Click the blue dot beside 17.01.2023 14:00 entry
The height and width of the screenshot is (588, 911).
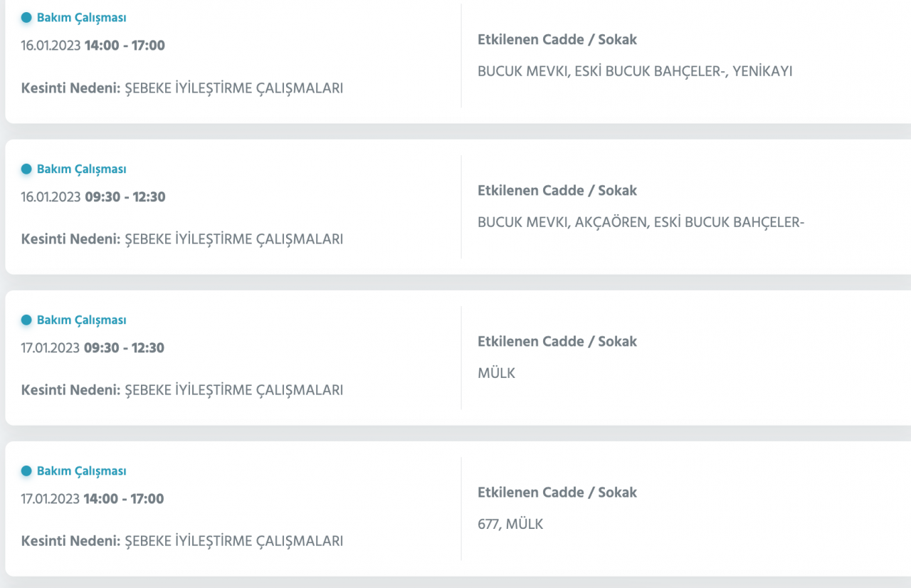pyautogui.click(x=26, y=471)
